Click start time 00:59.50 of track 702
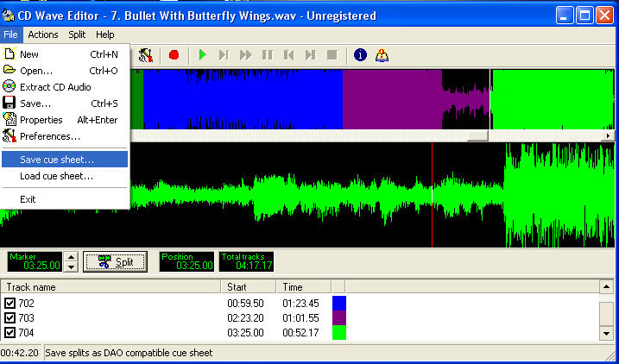Screen dimensions: 619x364 245,304
